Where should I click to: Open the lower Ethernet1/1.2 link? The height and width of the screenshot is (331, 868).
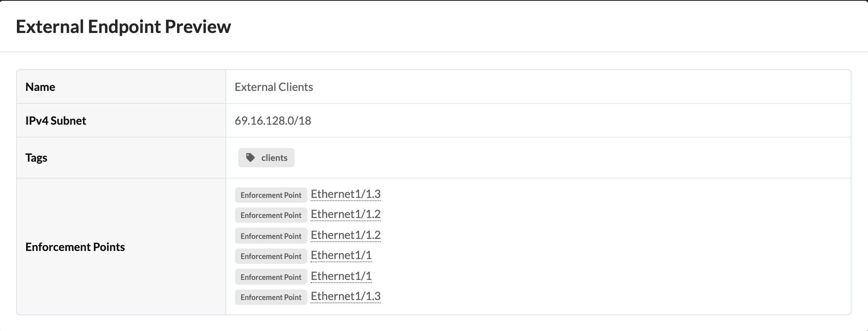(345, 235)
